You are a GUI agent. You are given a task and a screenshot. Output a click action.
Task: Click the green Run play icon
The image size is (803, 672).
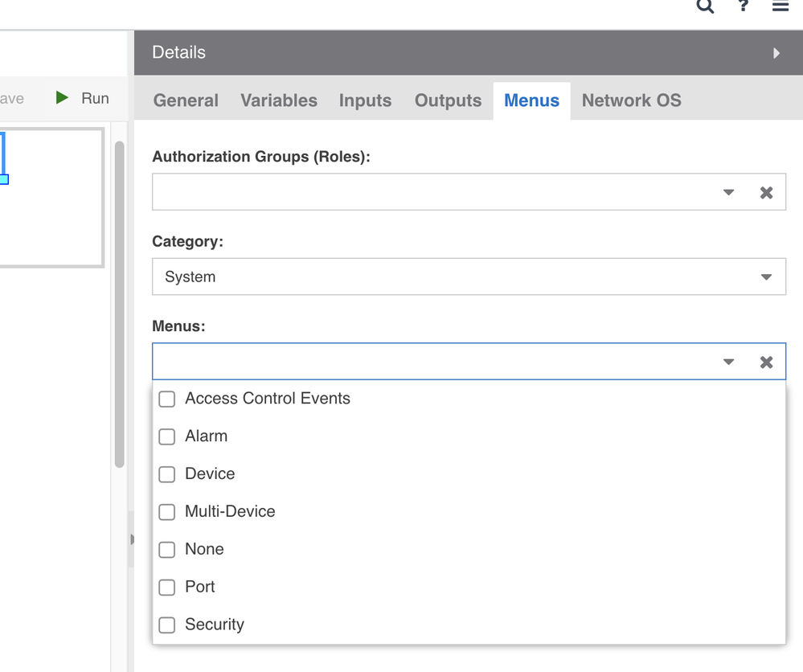coord(62,98)
